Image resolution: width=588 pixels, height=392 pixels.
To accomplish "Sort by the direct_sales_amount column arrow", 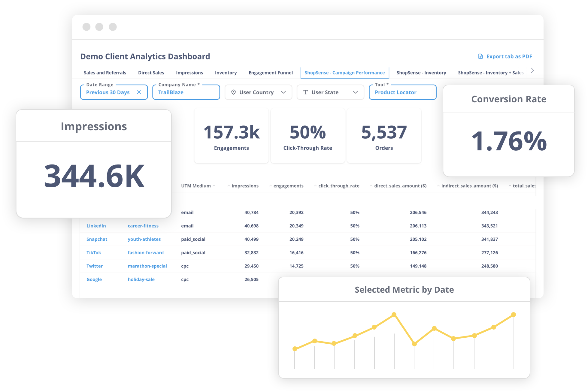I will pyautogui.click(x=371, y=186).
